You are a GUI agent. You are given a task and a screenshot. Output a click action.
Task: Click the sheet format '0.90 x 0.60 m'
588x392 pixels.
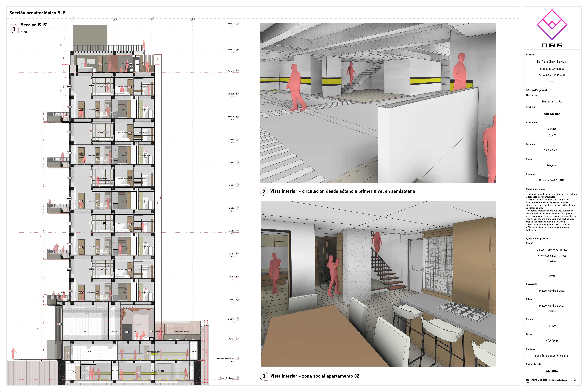pos(552,151)
